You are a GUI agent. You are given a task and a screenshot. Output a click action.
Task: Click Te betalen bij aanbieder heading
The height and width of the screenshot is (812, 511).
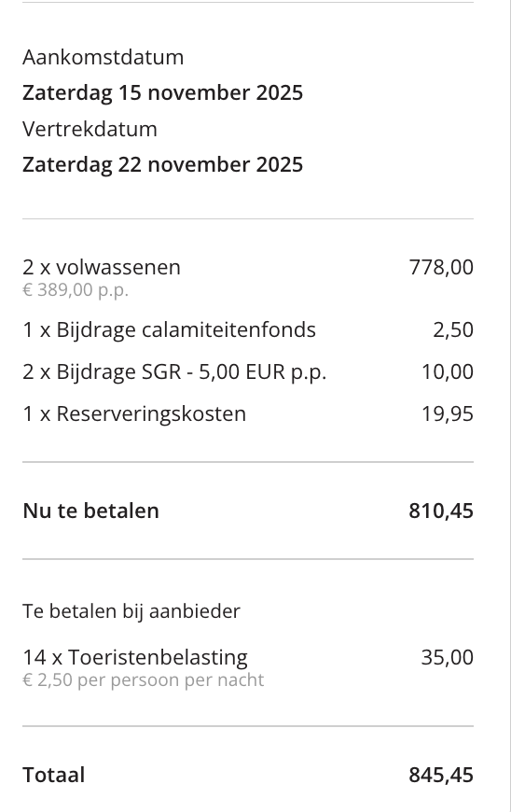click(x=131, y=611)
